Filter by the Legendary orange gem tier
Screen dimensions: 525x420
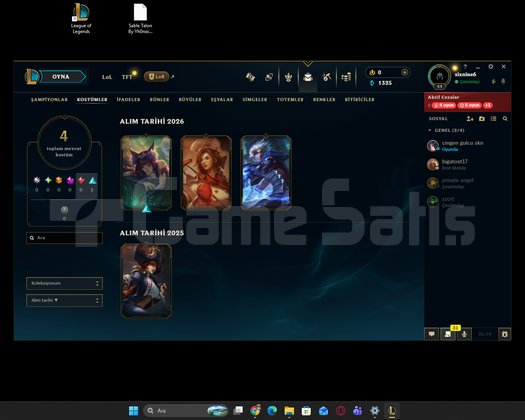[x=59, y=181]
